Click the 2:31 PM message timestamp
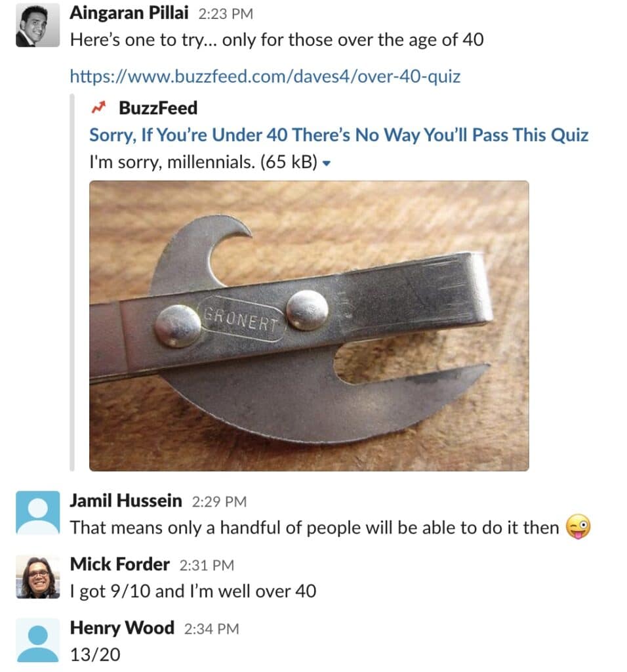The height and width of the screenshot is (672, 627). pos(207,565)
